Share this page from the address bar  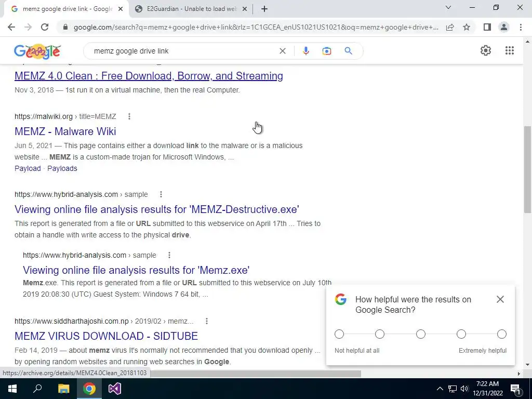coord(450,27)
